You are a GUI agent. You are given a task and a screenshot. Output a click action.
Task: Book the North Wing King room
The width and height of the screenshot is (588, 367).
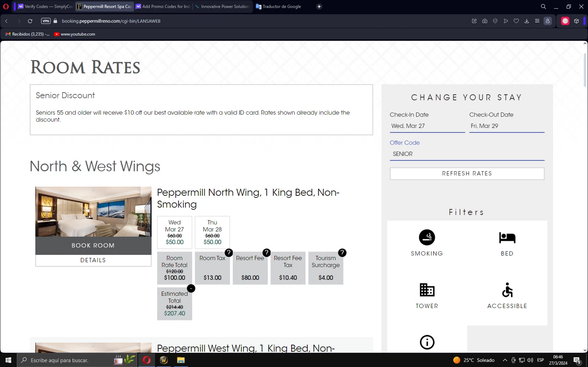93,246
